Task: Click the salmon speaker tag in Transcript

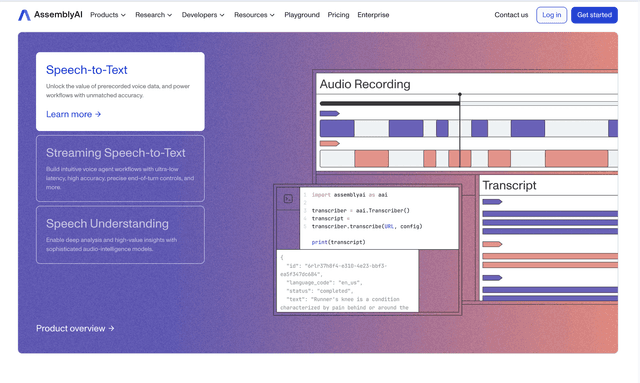Action: [x=492, y=244]
